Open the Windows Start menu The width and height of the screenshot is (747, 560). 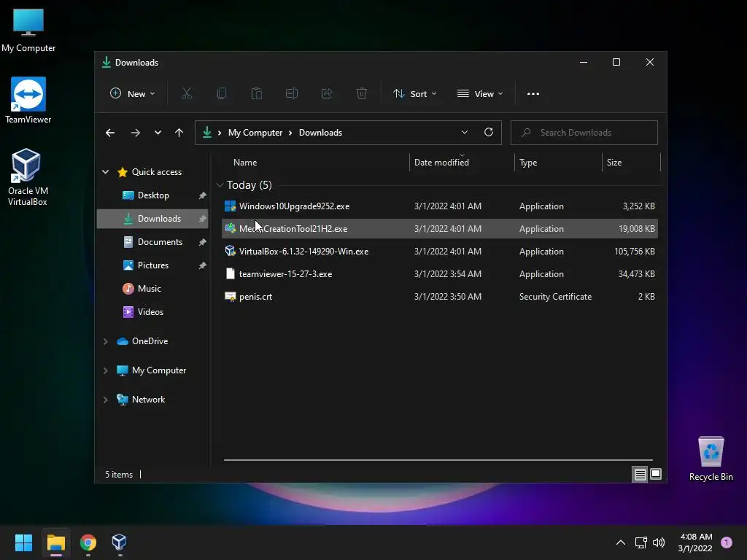pyautogui.click(x=23, y=542)
